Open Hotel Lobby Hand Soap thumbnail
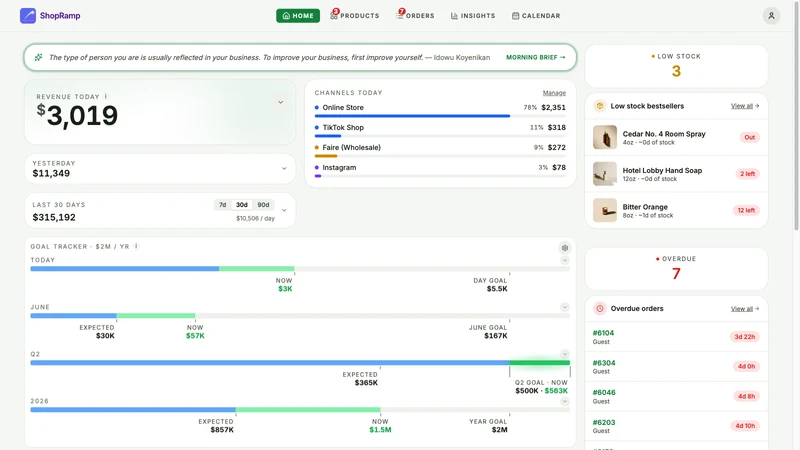The image size is (800, 450). point(605,174)
